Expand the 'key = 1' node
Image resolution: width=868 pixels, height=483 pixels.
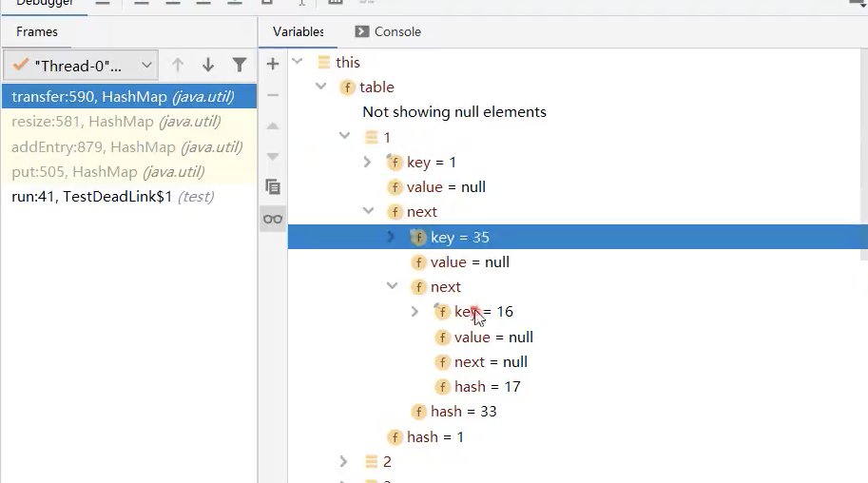[x=367, y=162]
